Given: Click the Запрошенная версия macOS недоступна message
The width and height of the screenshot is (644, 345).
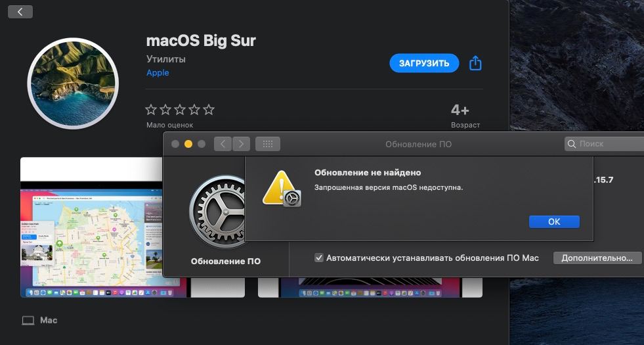Looking at the screenshot, I should pos(389,187).
